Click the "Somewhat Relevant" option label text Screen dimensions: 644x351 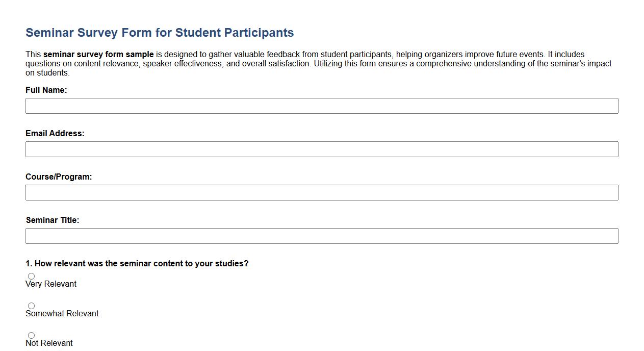[x=62, y=313]
